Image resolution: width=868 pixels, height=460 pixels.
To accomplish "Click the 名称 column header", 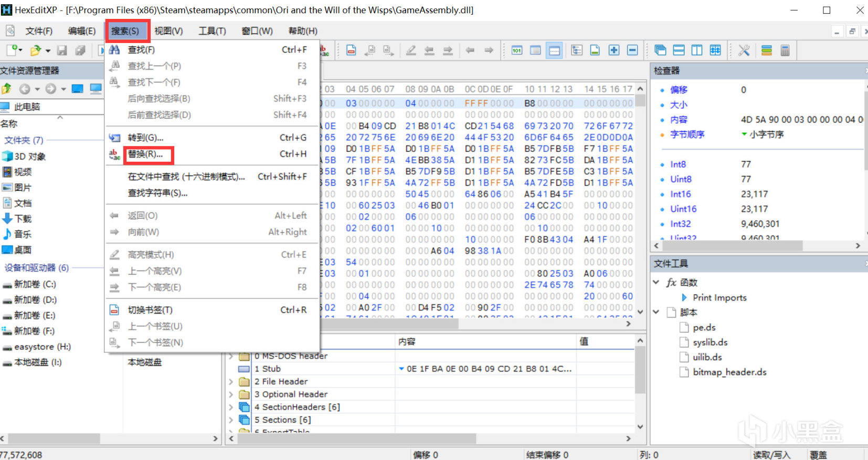I will click(x=9, y=124).
